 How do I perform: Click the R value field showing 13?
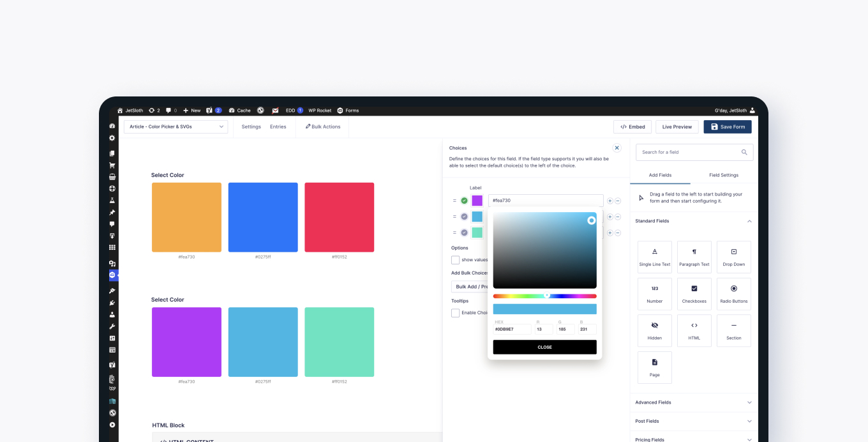(x=544, y=329)
